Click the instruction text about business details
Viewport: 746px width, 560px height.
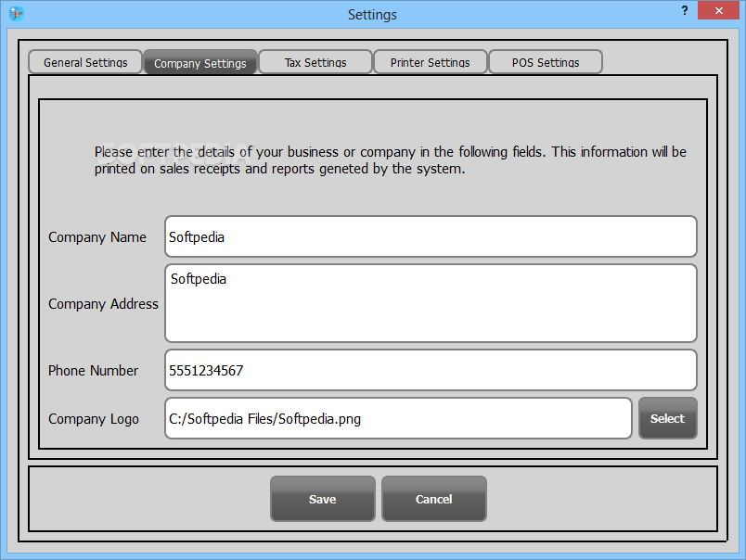(390, 160)
